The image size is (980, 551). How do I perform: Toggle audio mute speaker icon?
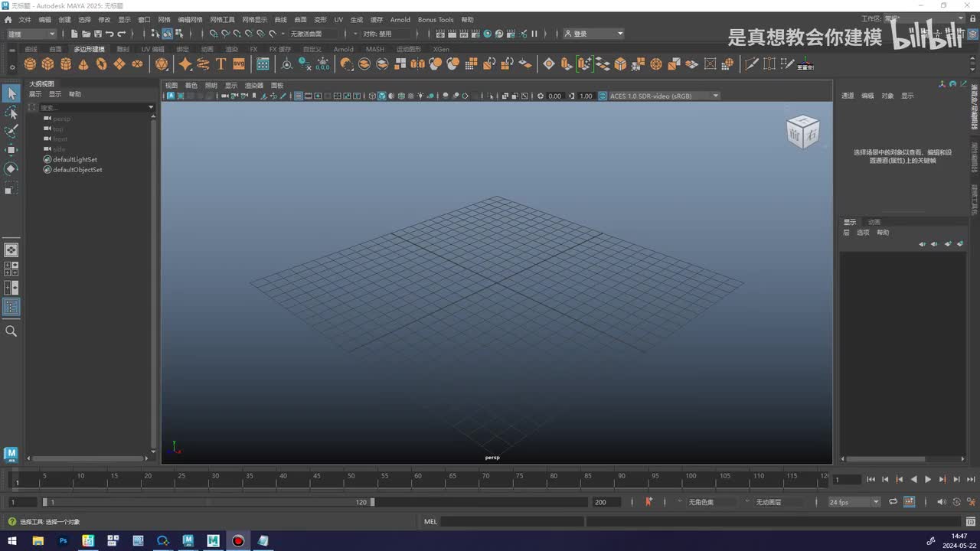pyautogui.click(x=942, y=502)
